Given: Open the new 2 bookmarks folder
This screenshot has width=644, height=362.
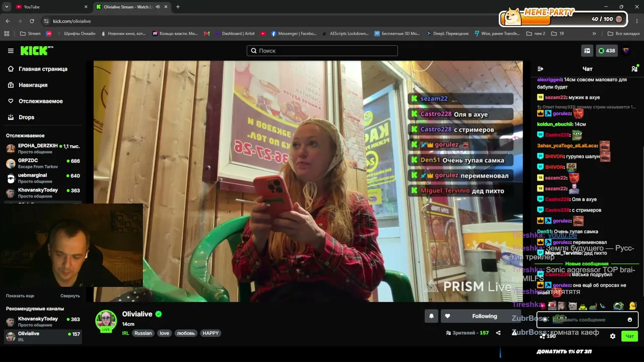Looking at the screenshot, I should coord(536,34).
